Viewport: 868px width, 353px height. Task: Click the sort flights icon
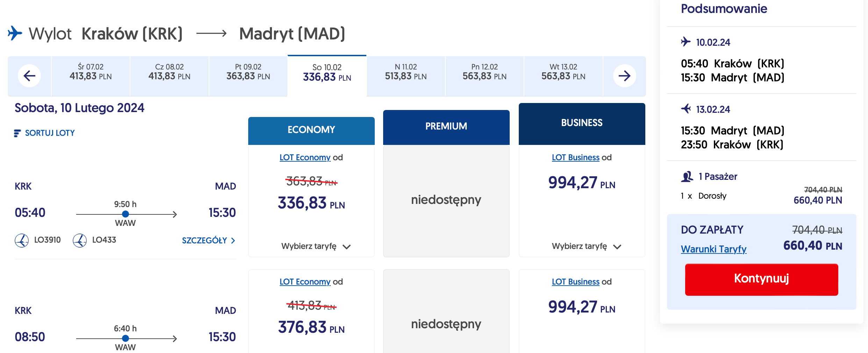click(17, 133)
